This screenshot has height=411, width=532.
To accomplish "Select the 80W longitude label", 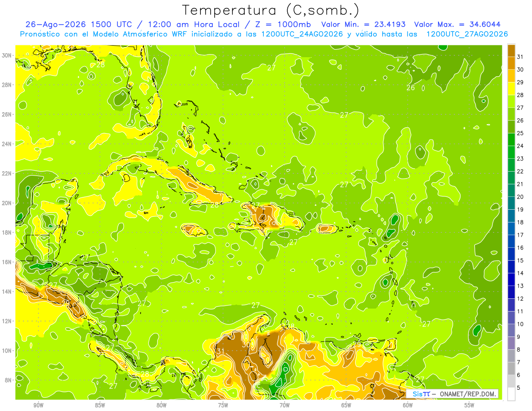I will (161, 405).
